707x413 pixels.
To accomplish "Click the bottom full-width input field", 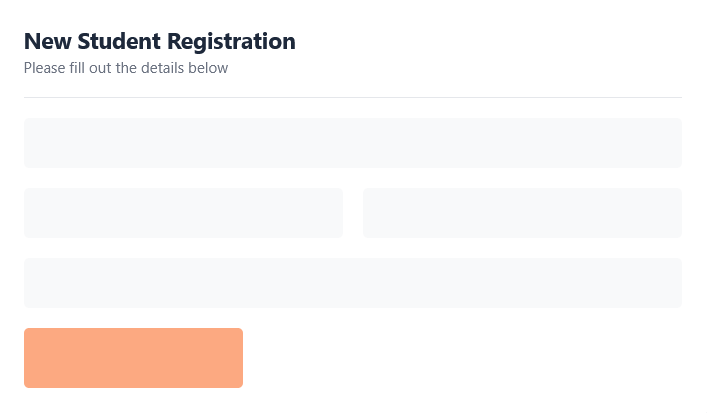I will 352,283.
